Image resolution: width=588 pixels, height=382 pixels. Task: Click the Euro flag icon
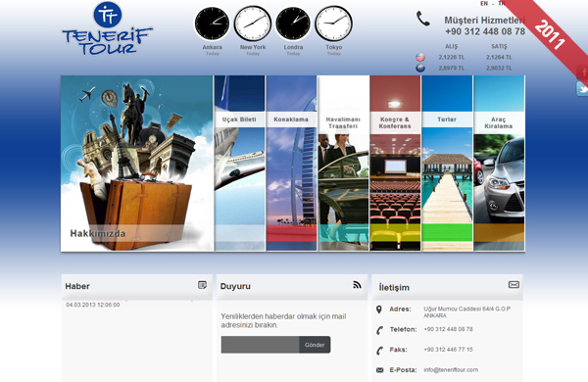coord(420,68)
